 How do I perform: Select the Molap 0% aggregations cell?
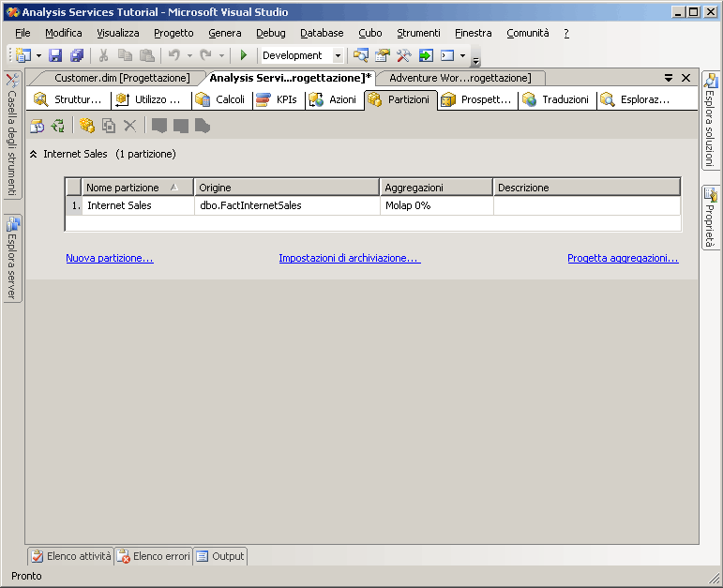pos(437,205)
